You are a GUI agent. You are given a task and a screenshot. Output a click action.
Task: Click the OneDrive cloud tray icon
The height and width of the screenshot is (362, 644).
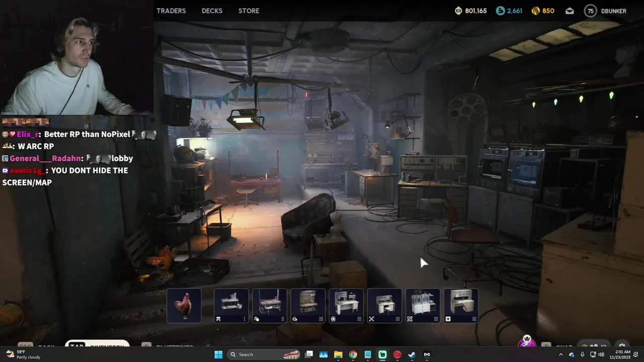(x=572, y=354)
